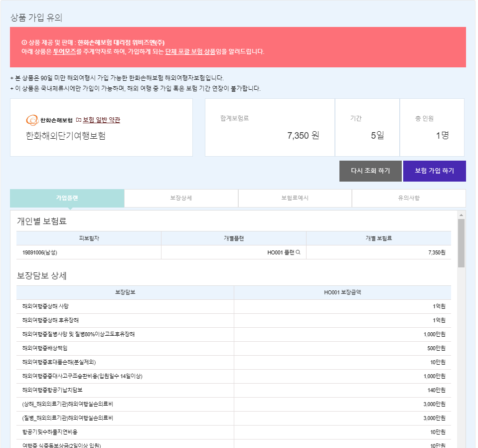This screenshot has height=448, width=478.
Task: Click the 상품 가입 유의 heading
Action: 36,17
